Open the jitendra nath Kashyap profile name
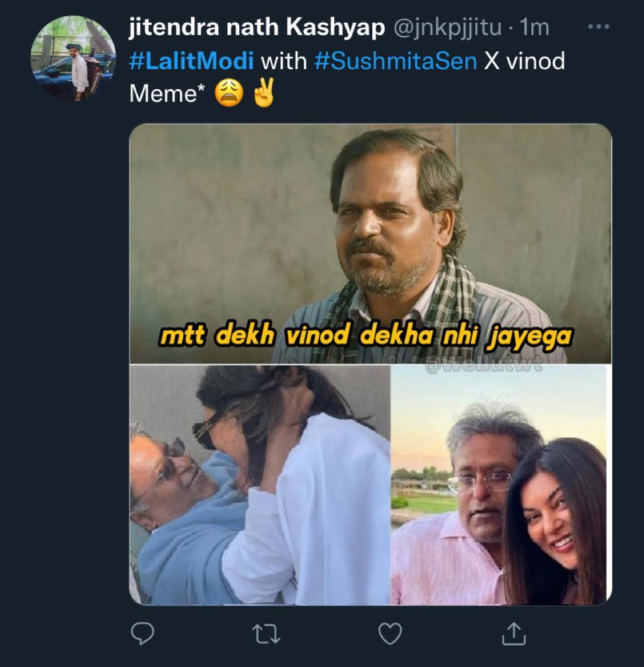The height and width of the screenshot is (667, 644). [x=257, y=28]
